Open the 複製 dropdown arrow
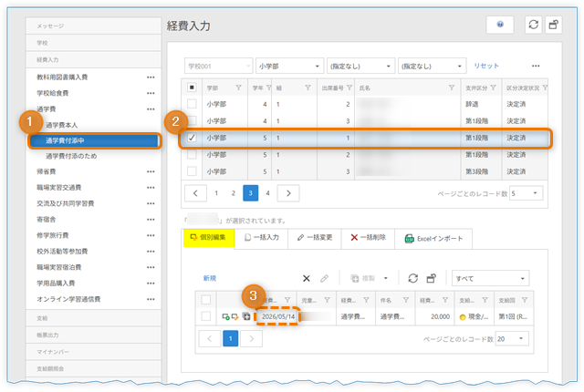The width and height of the screenshot is (584, 392). (x=386, y=278)
